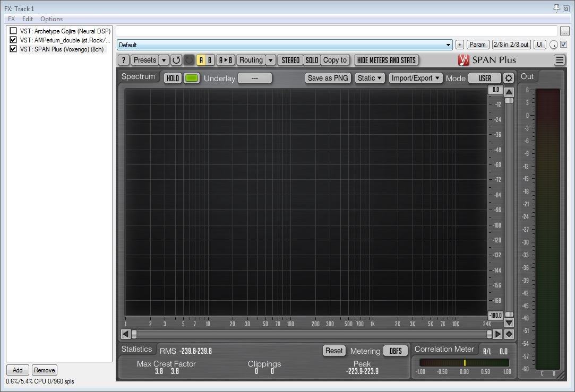Click Param button
575x392 pixels.
tap(477, 45)
